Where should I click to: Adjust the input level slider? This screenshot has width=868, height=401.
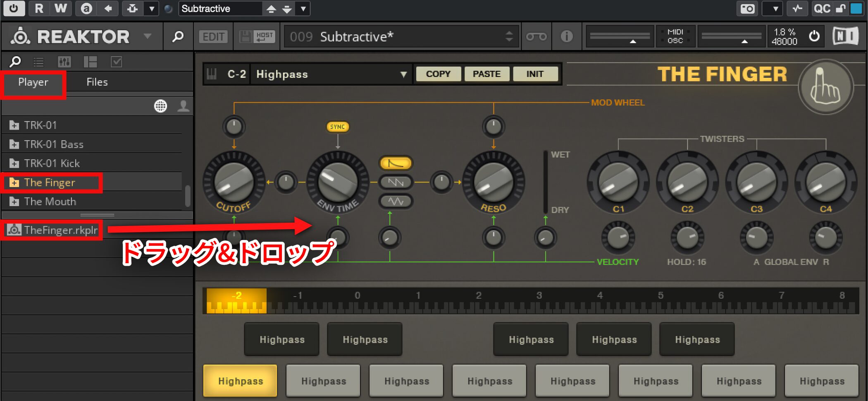click(620, 36)
